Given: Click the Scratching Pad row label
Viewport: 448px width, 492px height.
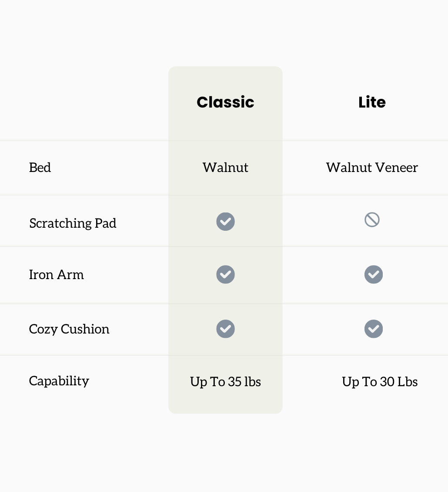Looking at the screenshot, I should 73,223.
